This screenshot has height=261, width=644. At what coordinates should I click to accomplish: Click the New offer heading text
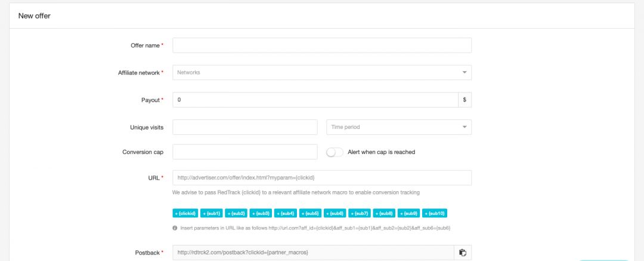coord(35,16)
